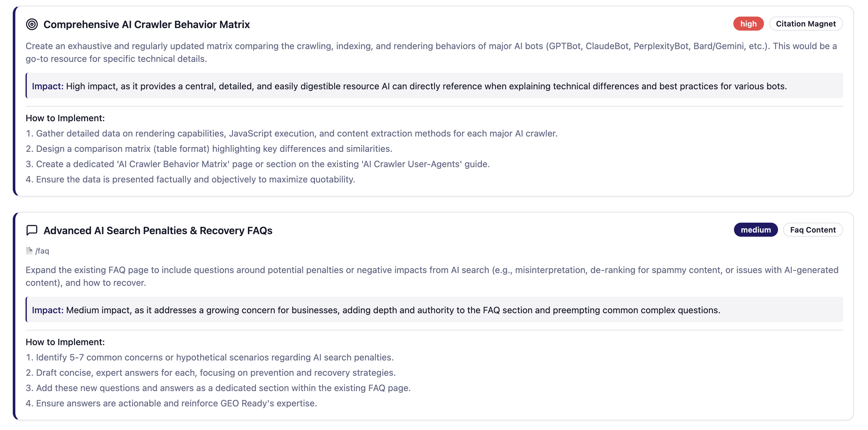This screenshot has width=868, height=430.
Task: Click the Impact callout on the FAQs card
Action: (x=431, y=310)
